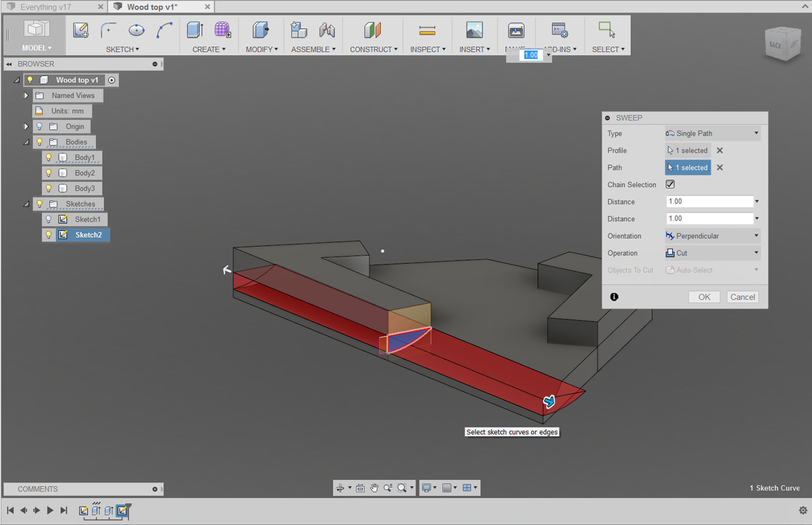Viewport: 812px width, 525px height.
Task: Click the ViewCube in the corner
Action: [784, 44]
